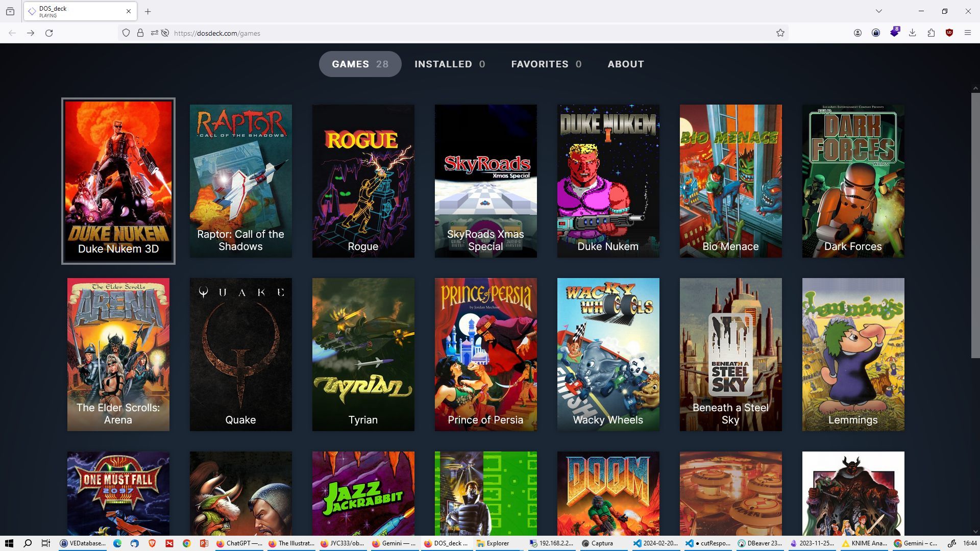980x551 pixels.
Task: Open Beneath a Steel Sky game
Action: click(731, 355)
